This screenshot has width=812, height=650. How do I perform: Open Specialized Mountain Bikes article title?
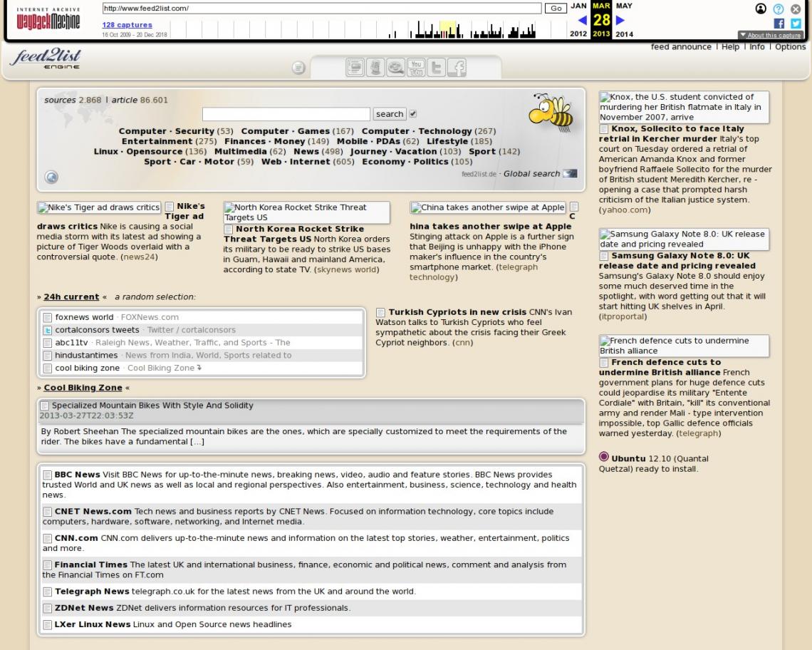click(152, 406)
